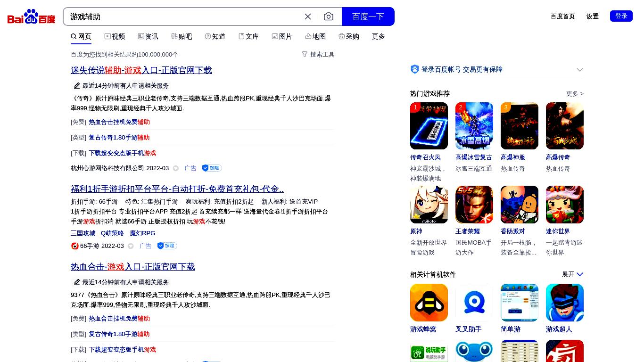Open 热血合击挂机免费辅助 under third result

pos(119,319)
